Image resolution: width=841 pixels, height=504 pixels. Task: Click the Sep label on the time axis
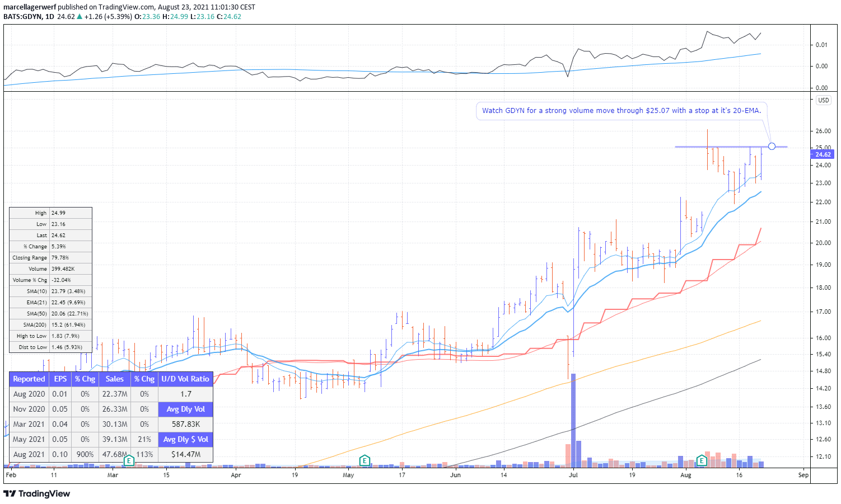(x=803, y=475)
